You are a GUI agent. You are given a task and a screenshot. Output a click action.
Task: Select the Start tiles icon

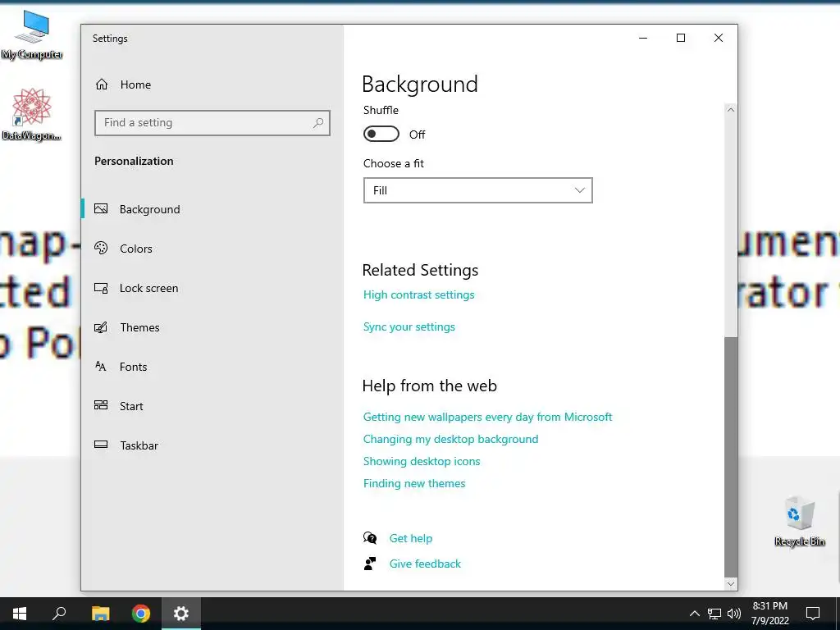(101, 405)
